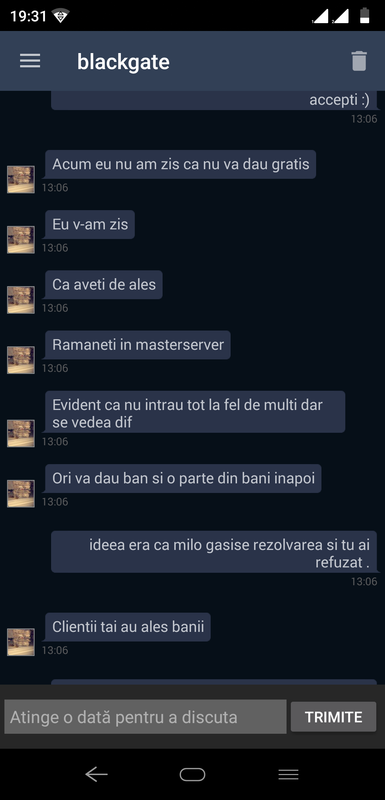Focus the 'Atinge o dată pentru a discuta' field

click(x=145, y=717)
